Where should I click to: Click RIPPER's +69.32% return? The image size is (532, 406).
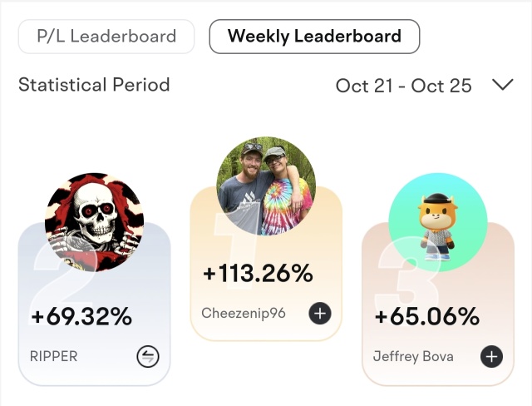pyautogui.click(x=81, y=317)
